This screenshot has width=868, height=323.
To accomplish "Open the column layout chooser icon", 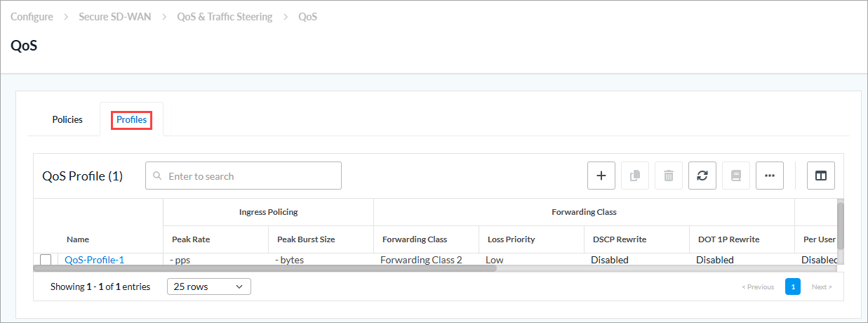I will (820, 176).
